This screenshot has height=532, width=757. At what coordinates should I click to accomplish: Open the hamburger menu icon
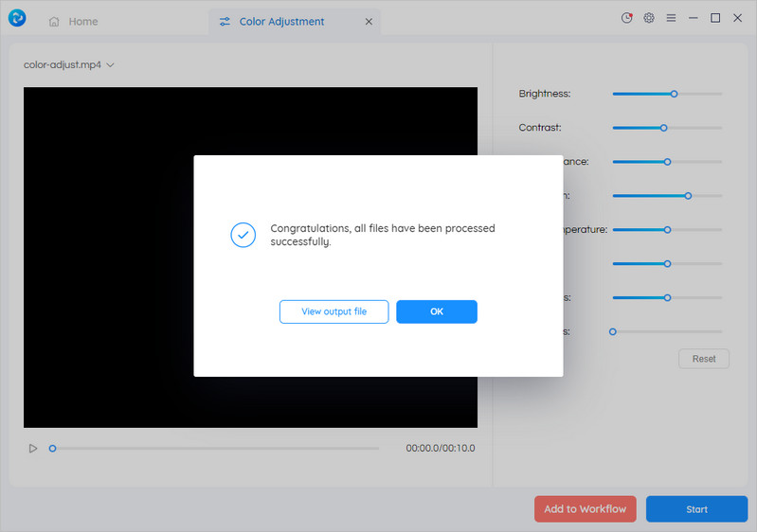click(671, 18)
